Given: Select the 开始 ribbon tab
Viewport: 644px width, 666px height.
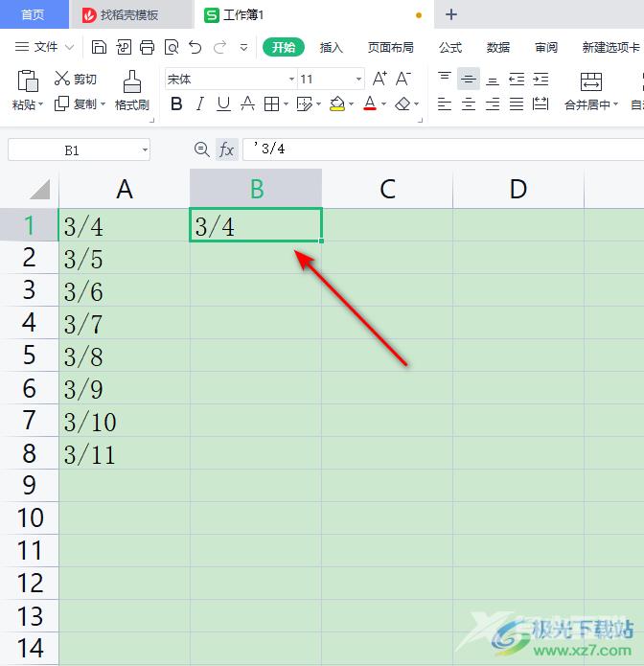Looking at the screenshot, I should coord(284,47).
